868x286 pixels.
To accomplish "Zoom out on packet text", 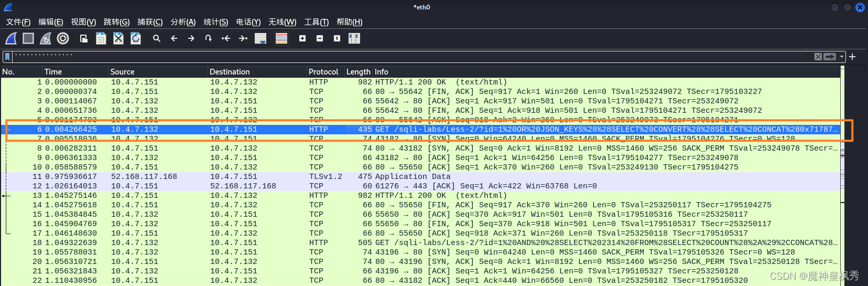I will tap(320, 38).
